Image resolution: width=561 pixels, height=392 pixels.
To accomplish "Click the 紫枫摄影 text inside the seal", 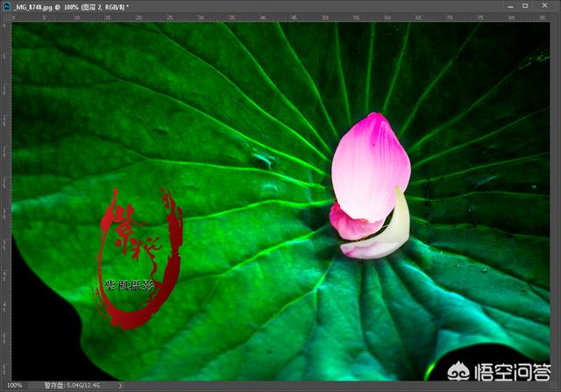I will [130, 285].
